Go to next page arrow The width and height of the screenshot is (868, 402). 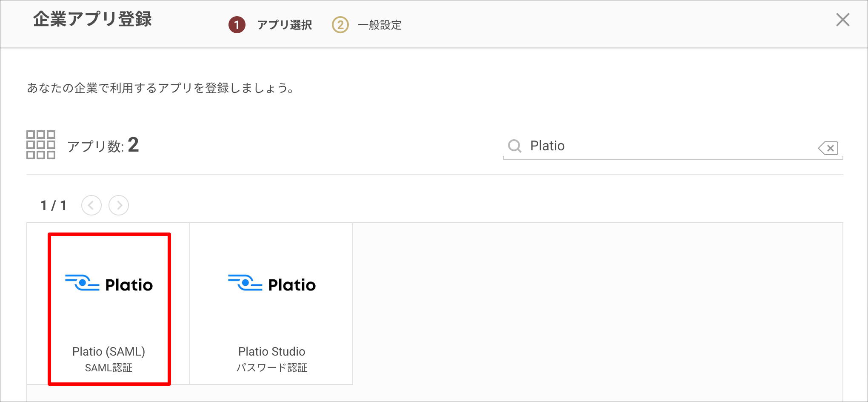point(119,205)
